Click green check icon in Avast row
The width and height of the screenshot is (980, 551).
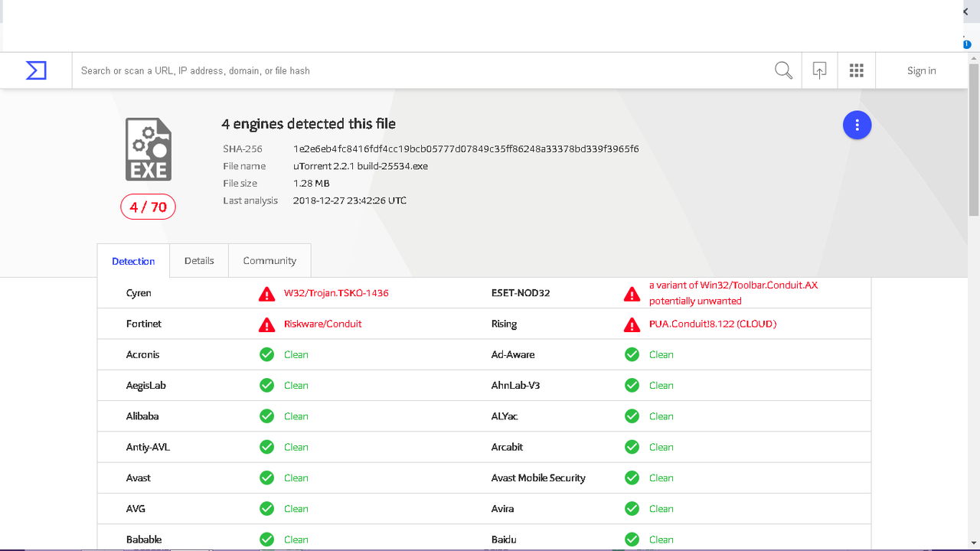(x=266, y=478)
